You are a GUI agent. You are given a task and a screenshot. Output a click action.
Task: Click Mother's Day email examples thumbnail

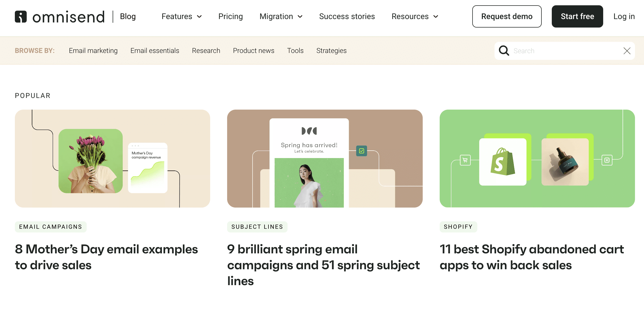(112, 158)
